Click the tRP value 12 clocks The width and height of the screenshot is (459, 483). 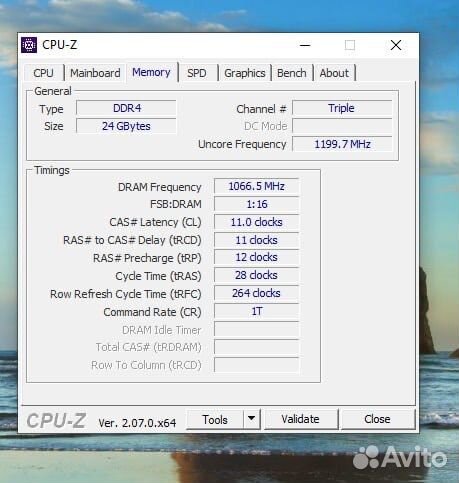point(256,257)
